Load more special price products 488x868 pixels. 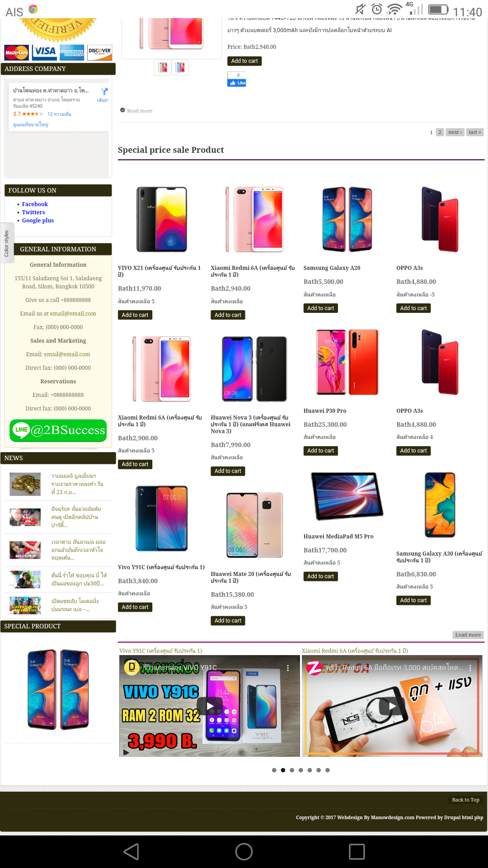click(x=468, y=635)
